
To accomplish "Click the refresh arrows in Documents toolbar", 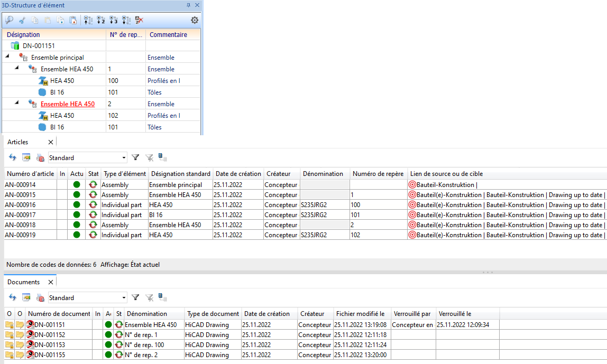I will pos(12,297).
